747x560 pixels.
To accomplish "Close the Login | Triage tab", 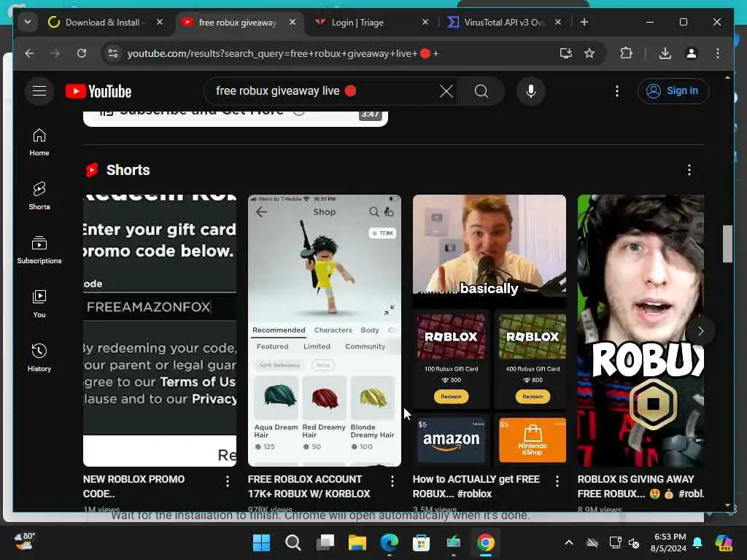I will tap(425, 22).
